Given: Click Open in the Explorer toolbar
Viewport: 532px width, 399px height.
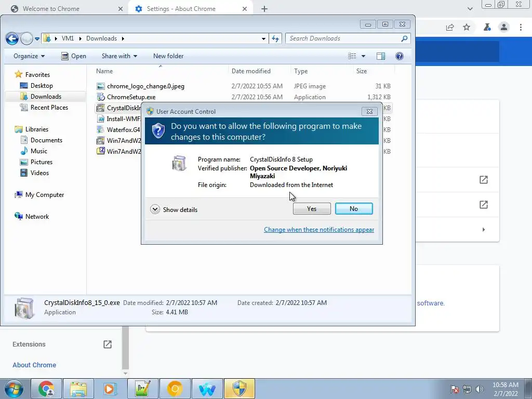Looking at the screenshot, I should [x=74, y=56].
